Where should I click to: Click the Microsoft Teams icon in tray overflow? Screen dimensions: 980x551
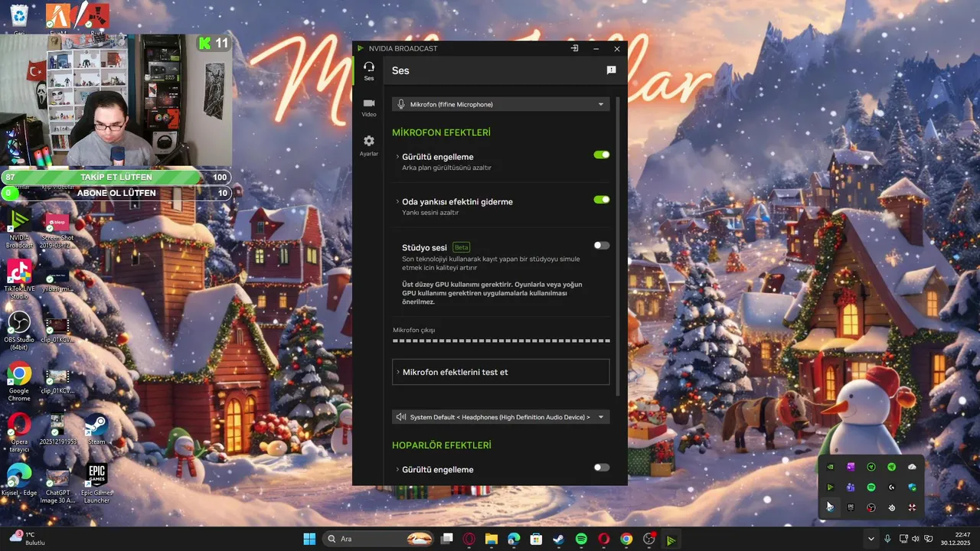point(851,487)
